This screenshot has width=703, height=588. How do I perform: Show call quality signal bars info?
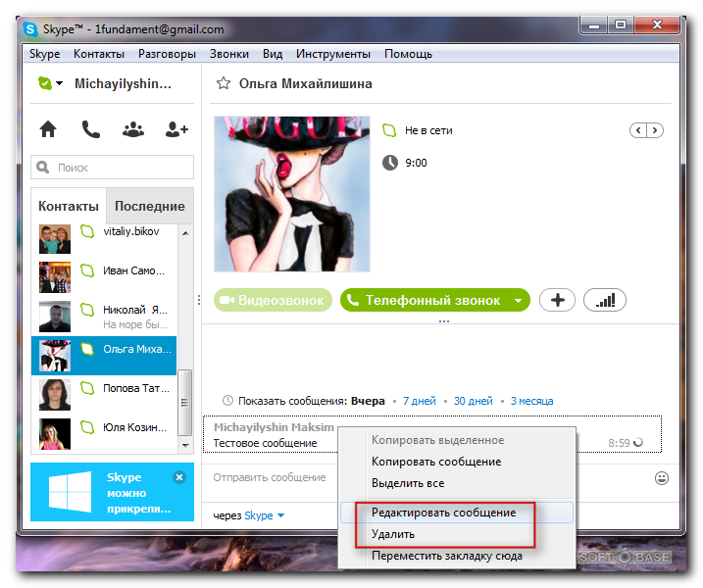[x=604, y=300]
